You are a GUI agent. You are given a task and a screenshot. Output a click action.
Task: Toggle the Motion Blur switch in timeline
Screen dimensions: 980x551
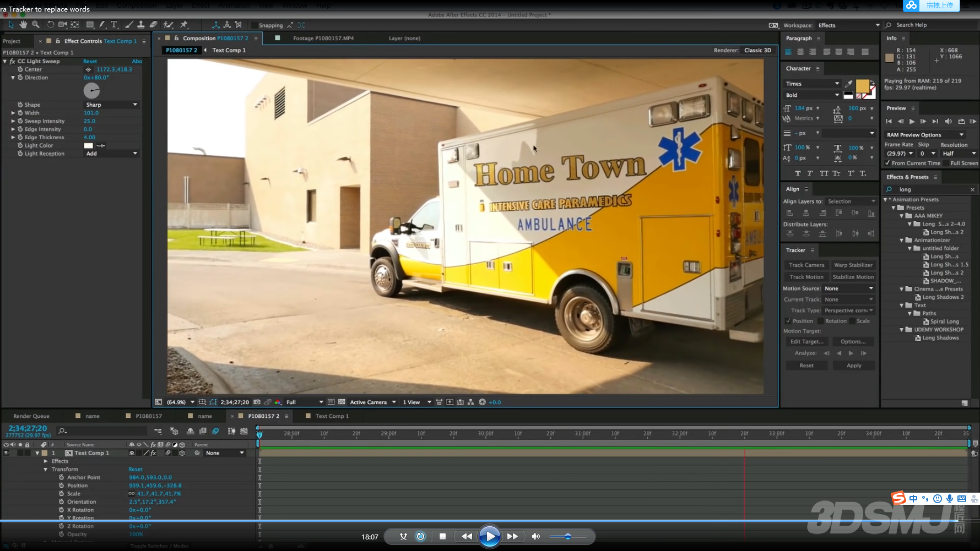point(215,431)
